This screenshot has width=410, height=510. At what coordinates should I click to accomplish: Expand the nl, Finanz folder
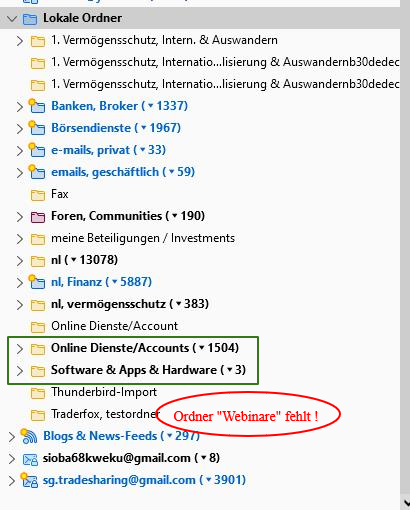[20, 283]
